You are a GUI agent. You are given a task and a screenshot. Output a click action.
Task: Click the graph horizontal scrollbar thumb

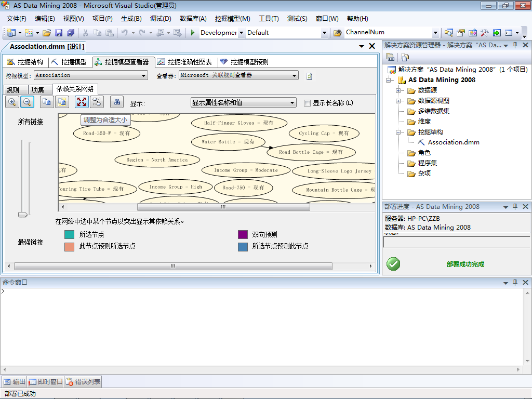(223, 207)
